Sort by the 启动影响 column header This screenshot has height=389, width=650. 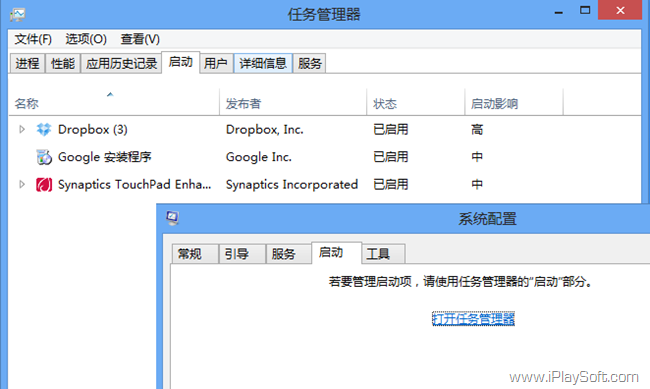(x=514, y=103)
